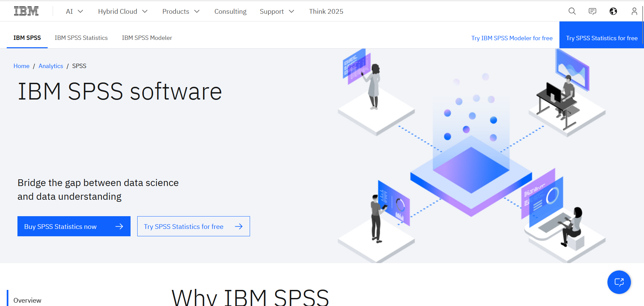The width and height of the screenshot is (644, 306).
Task: Click arrow on Try SPSS Statistics for free outline button
Action: click(239, 227)
